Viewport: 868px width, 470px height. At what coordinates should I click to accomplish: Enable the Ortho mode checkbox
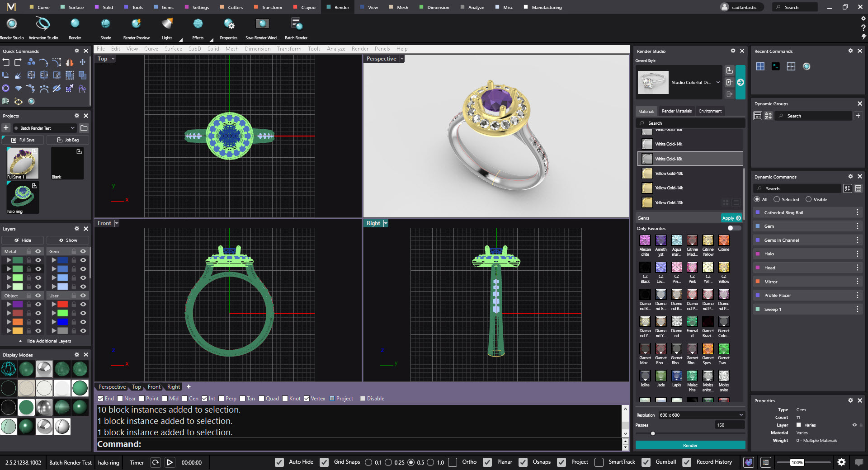pos(453,462)
